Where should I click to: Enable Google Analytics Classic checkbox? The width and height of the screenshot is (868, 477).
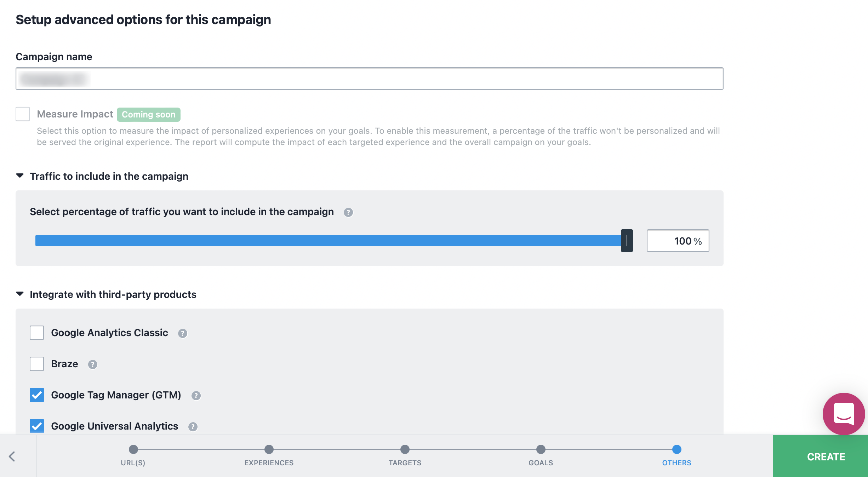37,333
